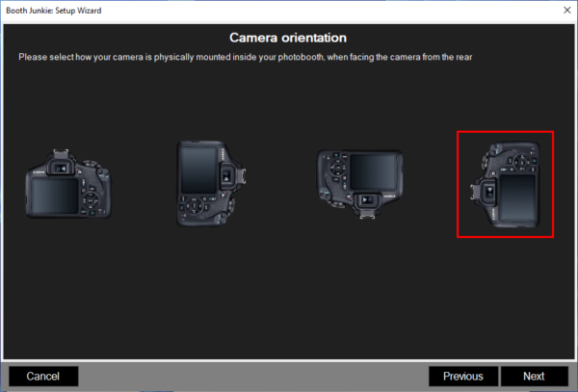Click the Camera orientation heading
This screenshot has height=392, width=578.
click(x=288, y=38)
